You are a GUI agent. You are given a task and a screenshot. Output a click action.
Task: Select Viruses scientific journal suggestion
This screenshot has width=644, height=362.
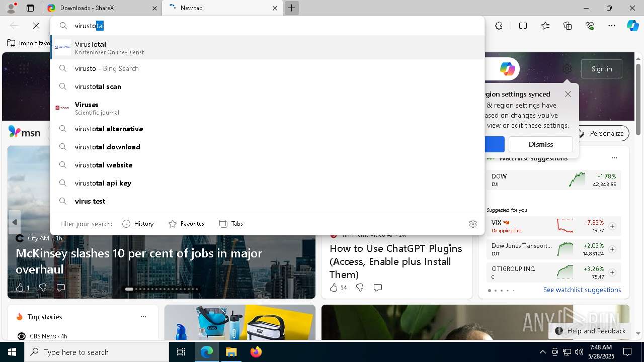pos(267,108)
